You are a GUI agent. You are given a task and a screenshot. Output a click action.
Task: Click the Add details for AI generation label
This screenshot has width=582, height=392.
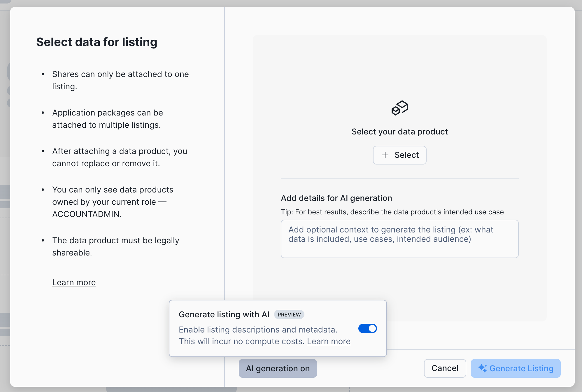point(336,198)
